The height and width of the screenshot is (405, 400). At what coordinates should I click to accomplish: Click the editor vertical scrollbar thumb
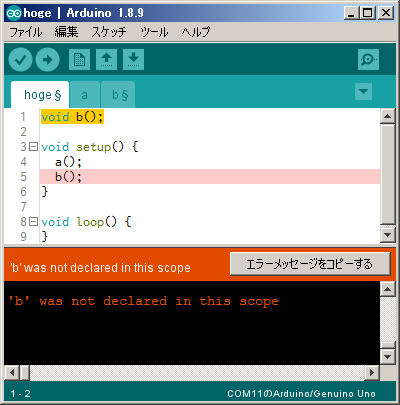(387, 175)
